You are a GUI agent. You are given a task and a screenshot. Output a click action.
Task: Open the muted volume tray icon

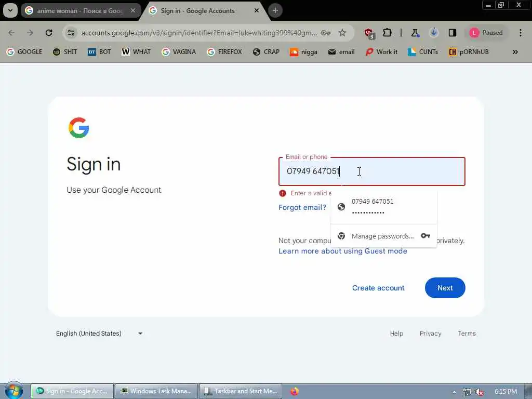[480, 392]
